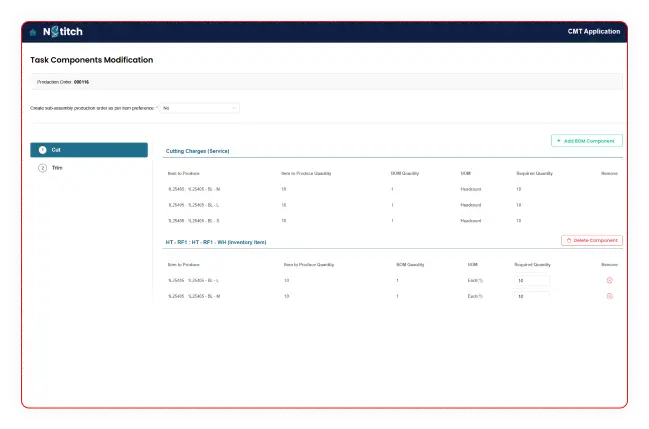The image size is (649, 429).
Task: Click the Delete Component button
Action: click(x=592, y=241)
